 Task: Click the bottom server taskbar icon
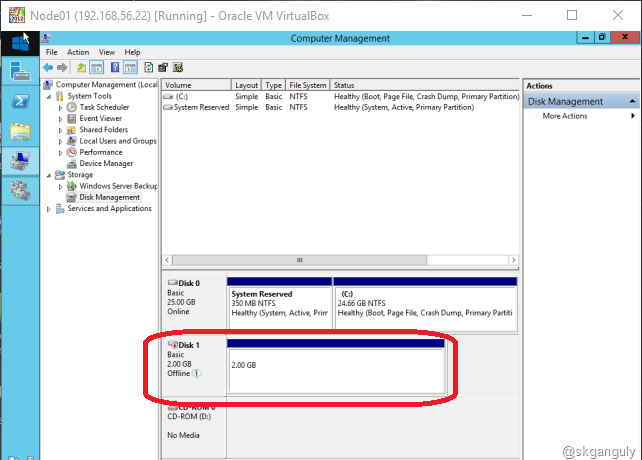click(20, 191)
